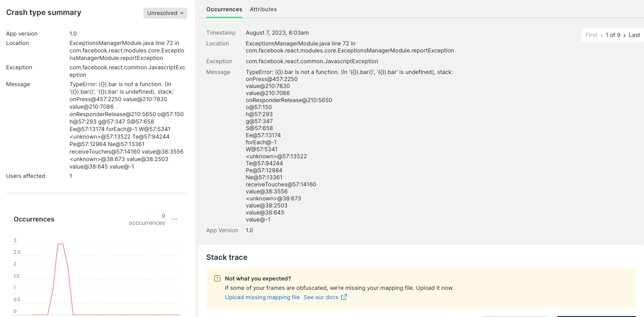
Task: Open the Occurrences chart ellipsis menu
Action: [174, 219]
